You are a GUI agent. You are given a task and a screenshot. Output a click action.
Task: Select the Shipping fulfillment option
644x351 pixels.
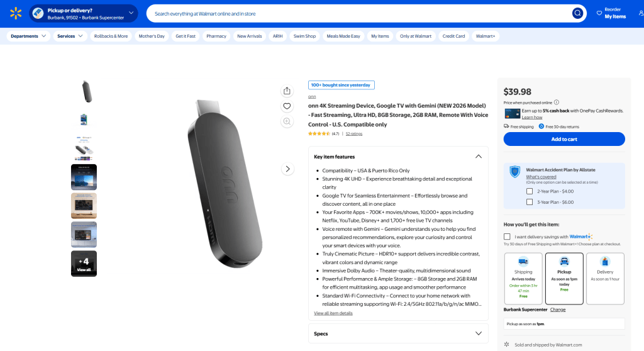coord(523,279)
